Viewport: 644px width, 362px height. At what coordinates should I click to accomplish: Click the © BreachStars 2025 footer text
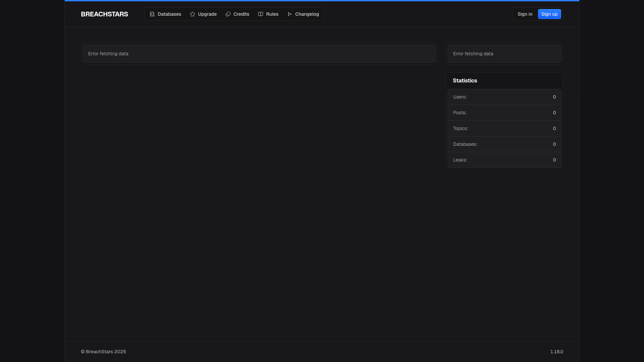103,352
